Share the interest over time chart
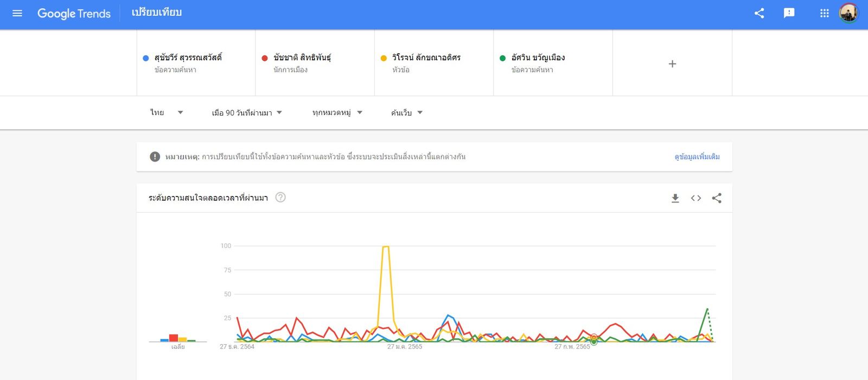This screenshot has width=868, height=380. [x=717, y=198]
